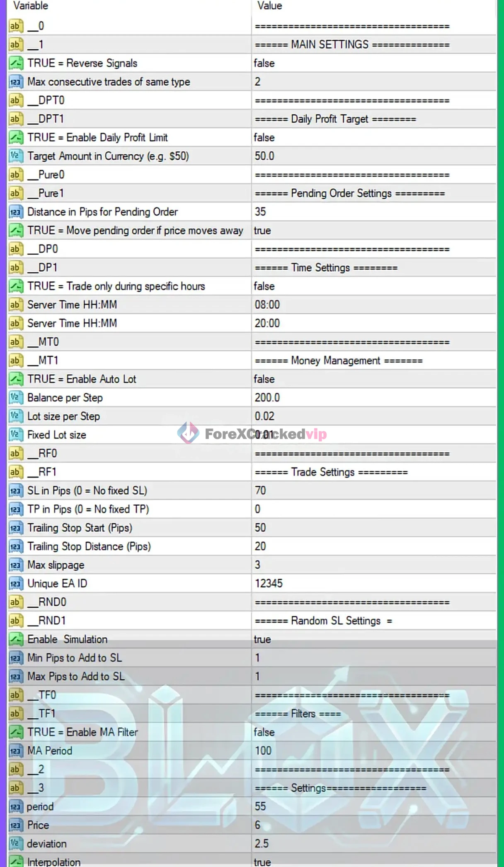Toggle the Enable Daily Profit Limit false value

[264, 138]
